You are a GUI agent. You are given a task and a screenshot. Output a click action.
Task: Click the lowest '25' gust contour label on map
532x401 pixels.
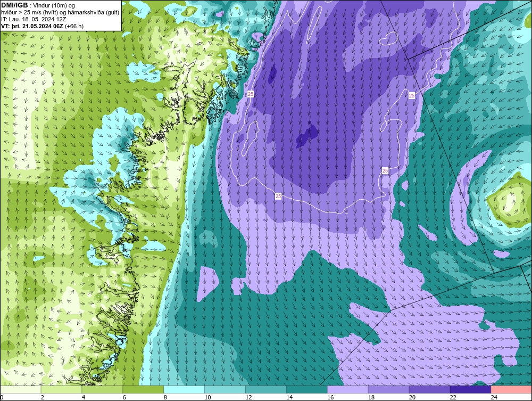278,197
